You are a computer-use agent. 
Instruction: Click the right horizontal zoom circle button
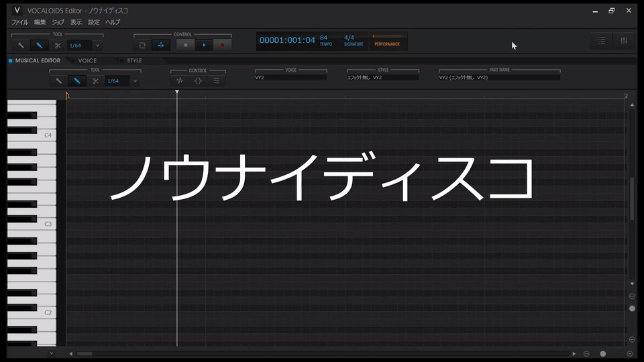[630, 353]
